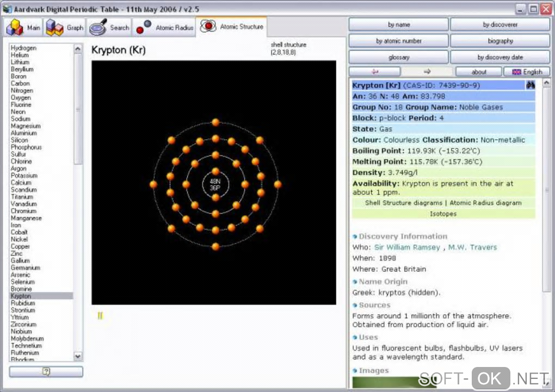Click element list scroll down arrow
555x392 pixels.
click(78, 356)
